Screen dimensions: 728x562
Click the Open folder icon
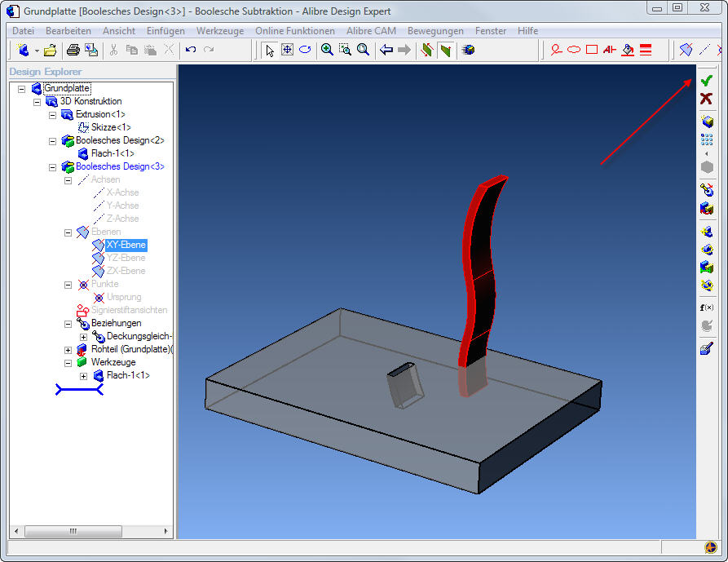pos(51,50)
